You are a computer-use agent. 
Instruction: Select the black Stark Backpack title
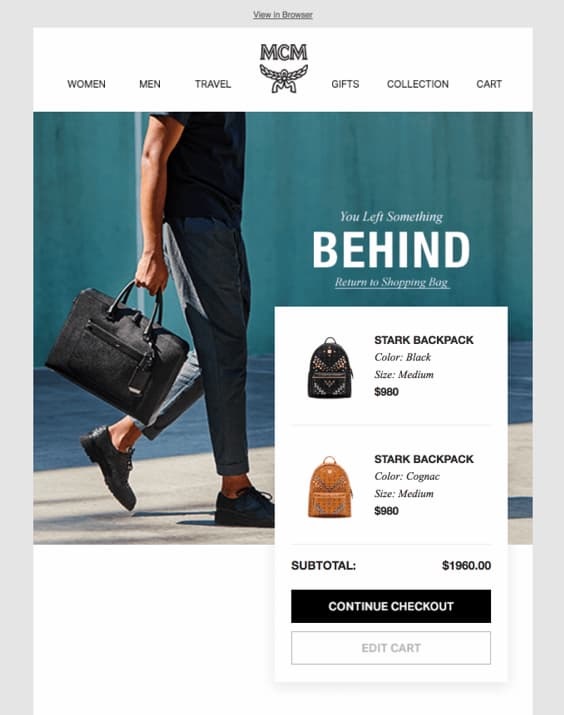coord(424,340)
